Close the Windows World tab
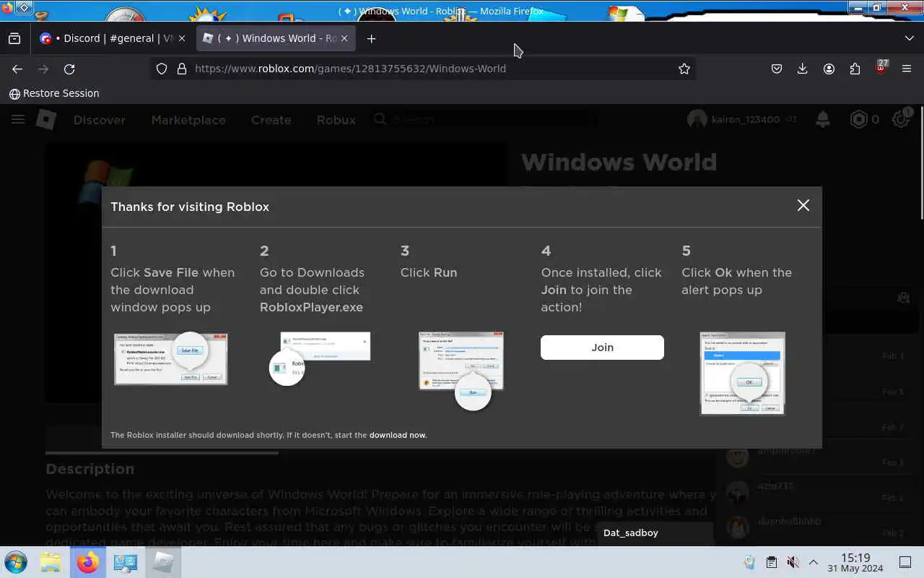 tap(345, 38)
